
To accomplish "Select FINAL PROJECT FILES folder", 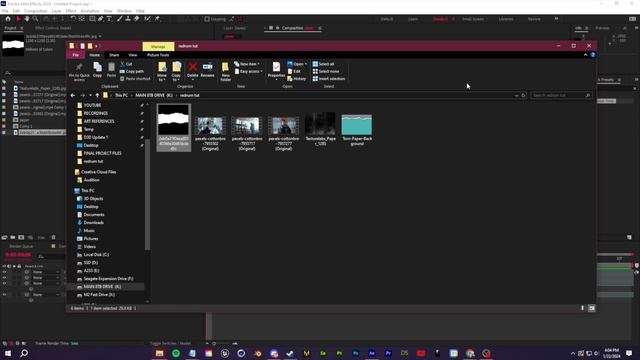I will [x=102, y=153].
